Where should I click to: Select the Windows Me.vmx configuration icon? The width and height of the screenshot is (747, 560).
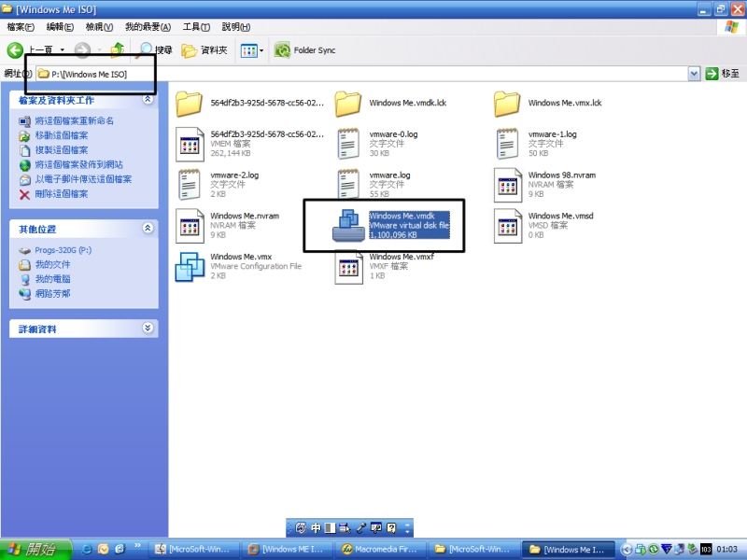pyautogui.click(x=190, y=267)
